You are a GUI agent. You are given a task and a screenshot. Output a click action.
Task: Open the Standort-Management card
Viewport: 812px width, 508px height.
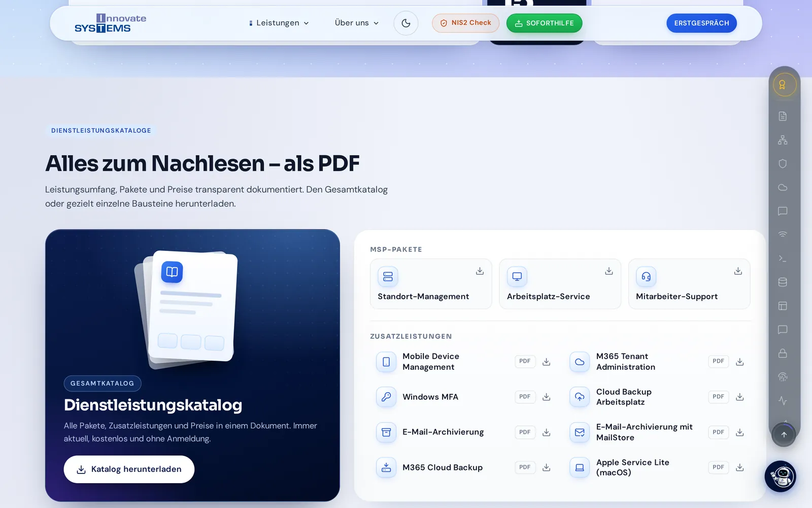point(431,284)
